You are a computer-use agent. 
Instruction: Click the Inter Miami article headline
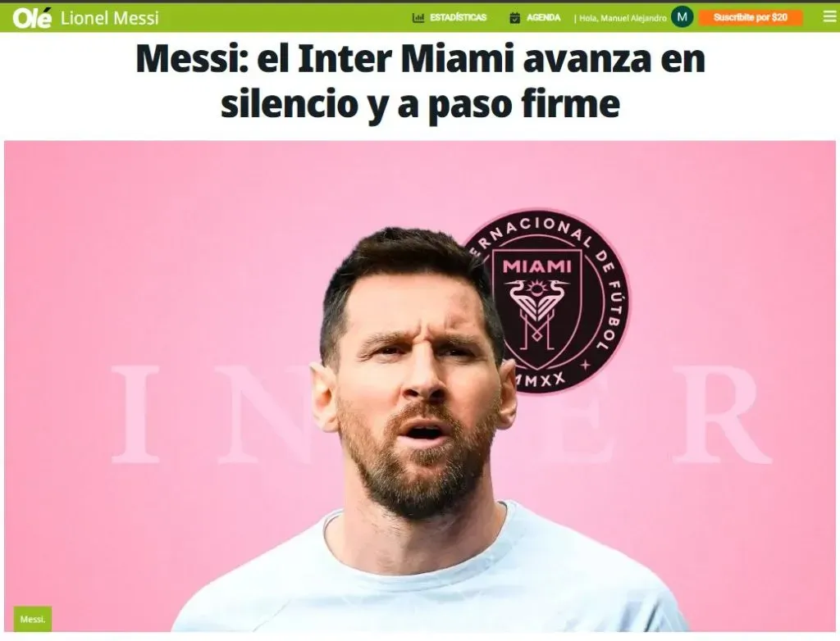coord(421,81)
